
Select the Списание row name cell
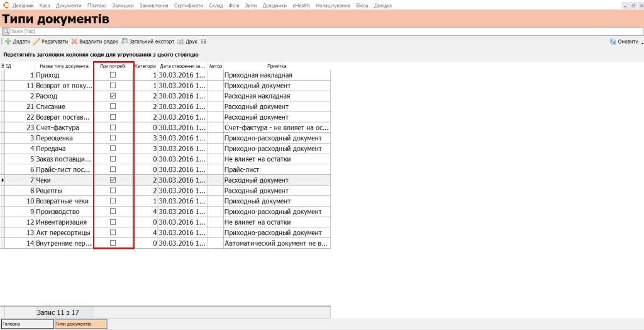(x=64, y=106)
